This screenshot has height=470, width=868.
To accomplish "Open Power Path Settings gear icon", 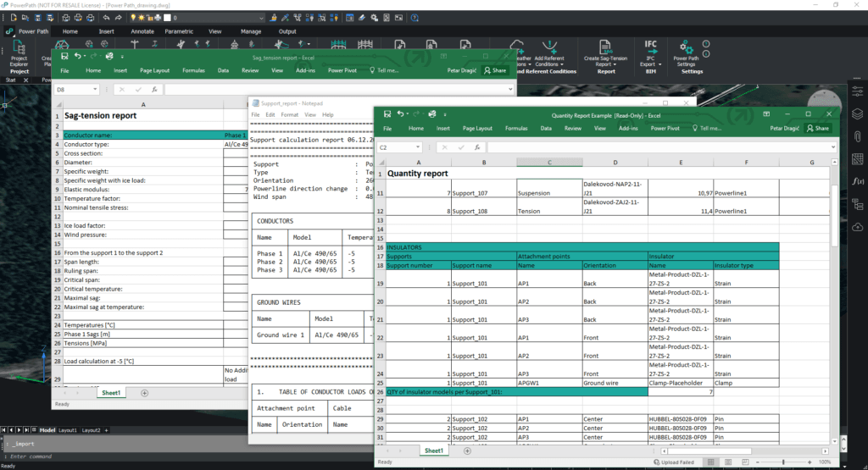I will pyautogui.click(x=686, y=47).
